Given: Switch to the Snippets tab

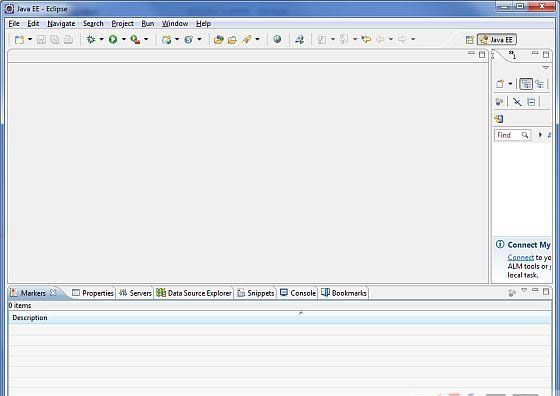Looking at the screenshot, I should point(256,293).
